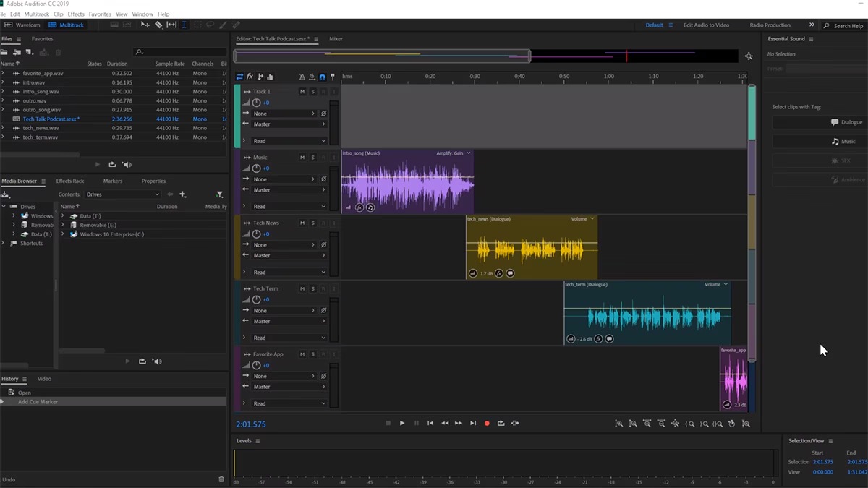Show the FX section of the track controls
Screen dimensions: 868x488
point(250,77)
